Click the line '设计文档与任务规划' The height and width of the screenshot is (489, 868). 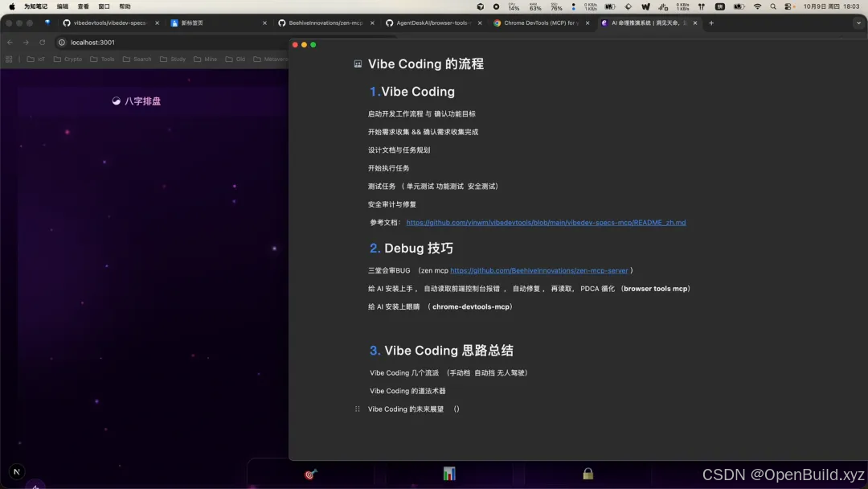[x=399, y=150]
